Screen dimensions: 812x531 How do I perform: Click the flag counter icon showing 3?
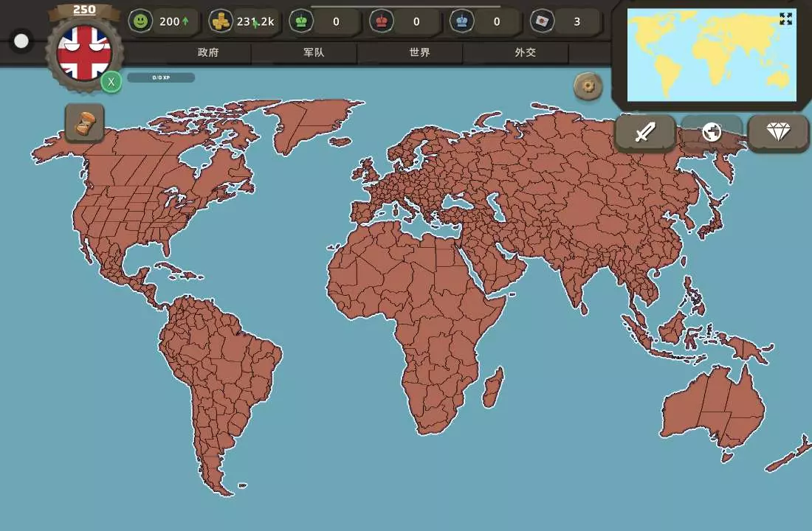point(543,21)
